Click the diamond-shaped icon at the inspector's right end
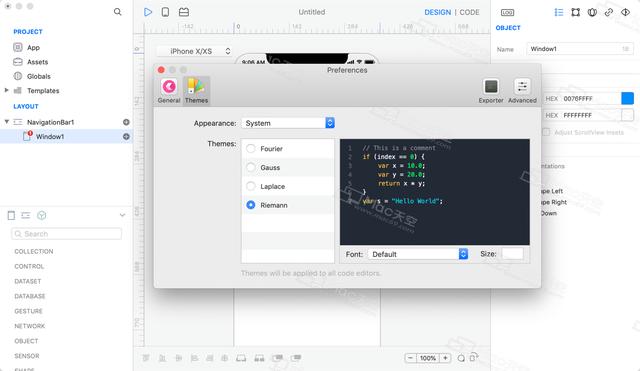This screenshot has height=371, width=640. 625,12
